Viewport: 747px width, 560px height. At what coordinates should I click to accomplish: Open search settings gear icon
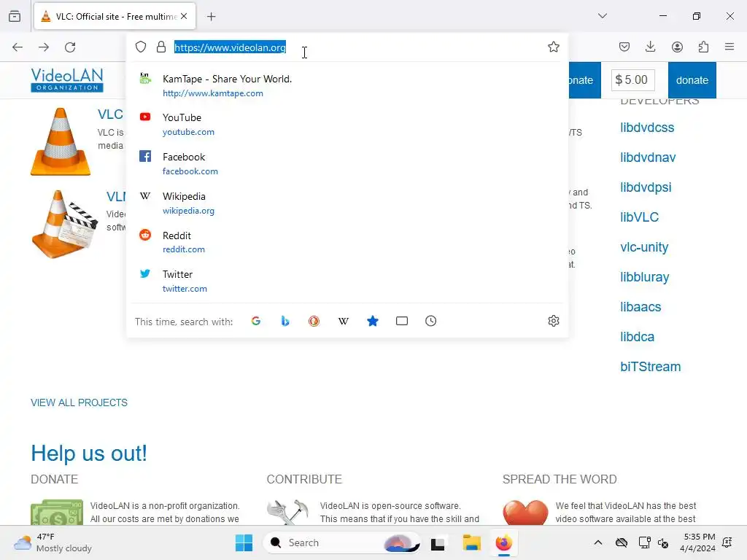click(x=553, y=321)
